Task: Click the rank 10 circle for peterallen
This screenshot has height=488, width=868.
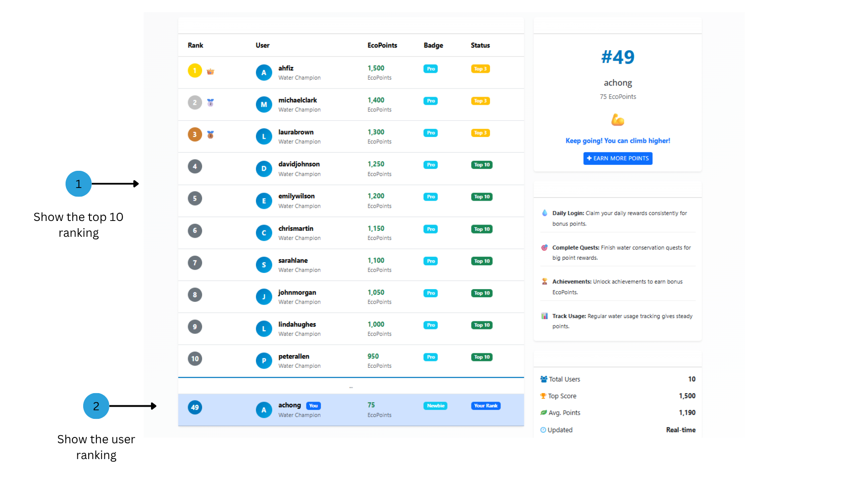Action: 195,359
